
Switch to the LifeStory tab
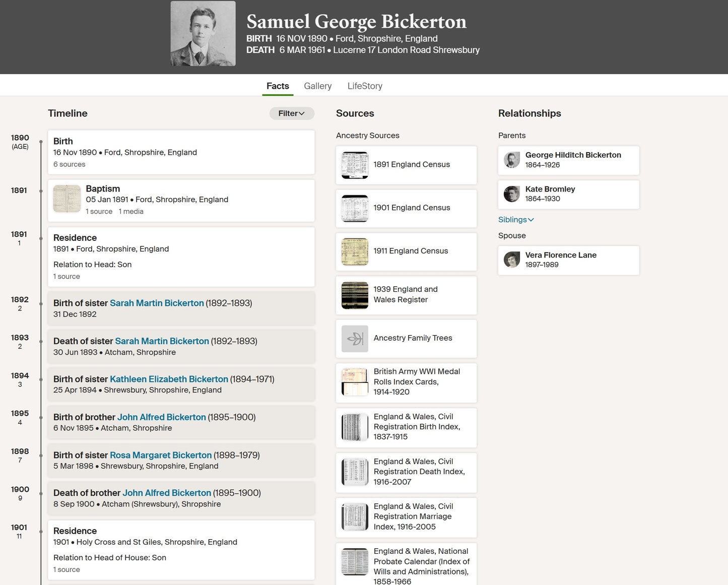coord(365,86)
